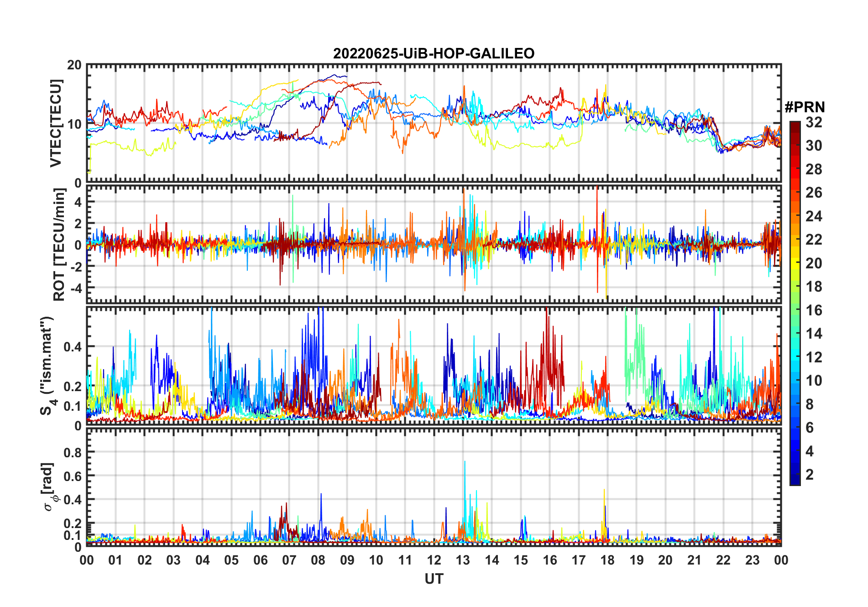
Task: Click x-axis tick label 09
Action: click(x=347, y=560)
